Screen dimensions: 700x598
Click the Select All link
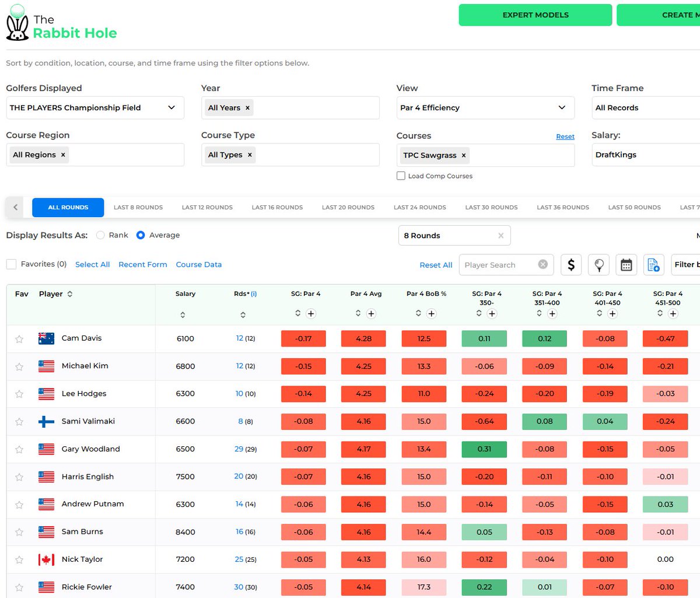pos(92,264)
